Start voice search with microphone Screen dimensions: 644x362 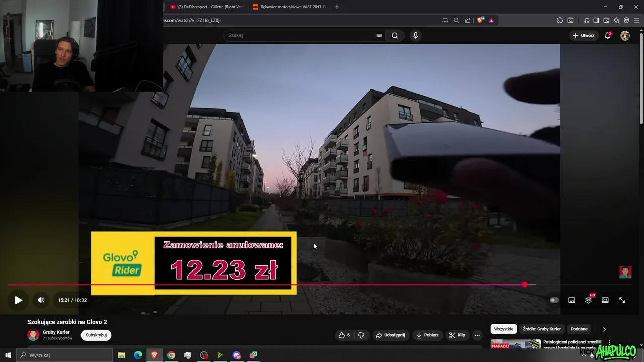pyautogui.click(x=415, y=35)
